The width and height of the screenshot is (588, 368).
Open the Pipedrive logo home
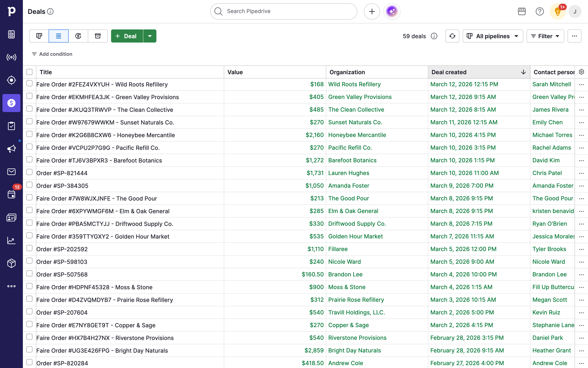pyautogui.click(x=11, y=11)
